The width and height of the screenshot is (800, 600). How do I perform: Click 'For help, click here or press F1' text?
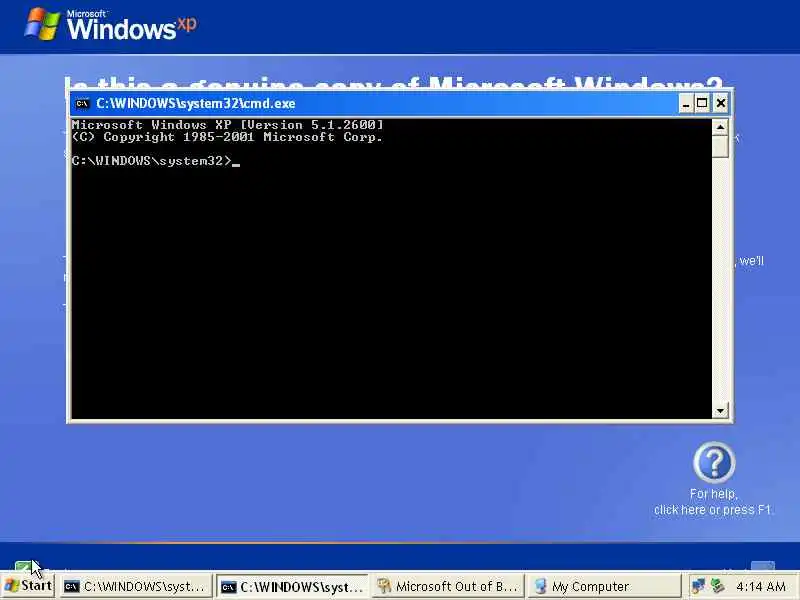pyautogui.click(x=712, y=502)
